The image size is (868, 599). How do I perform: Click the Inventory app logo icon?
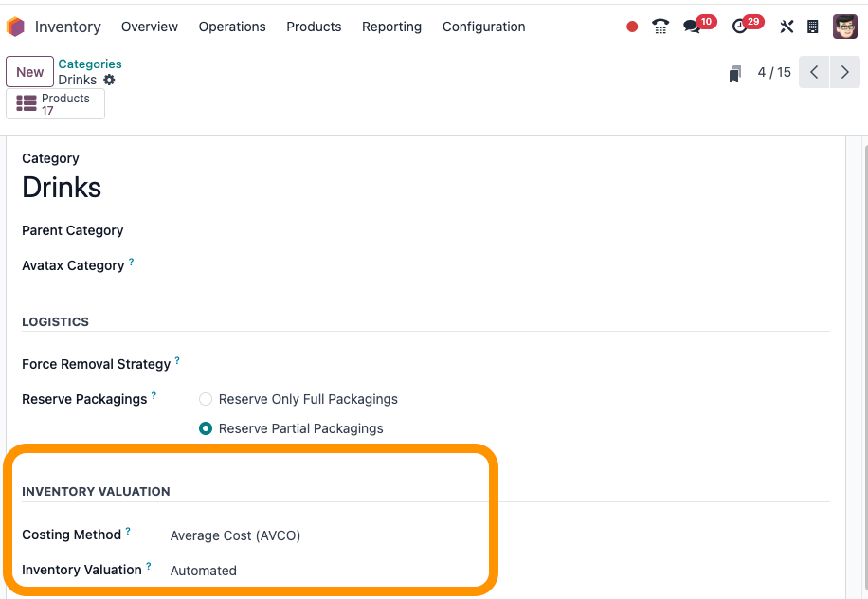click(15, 27)
